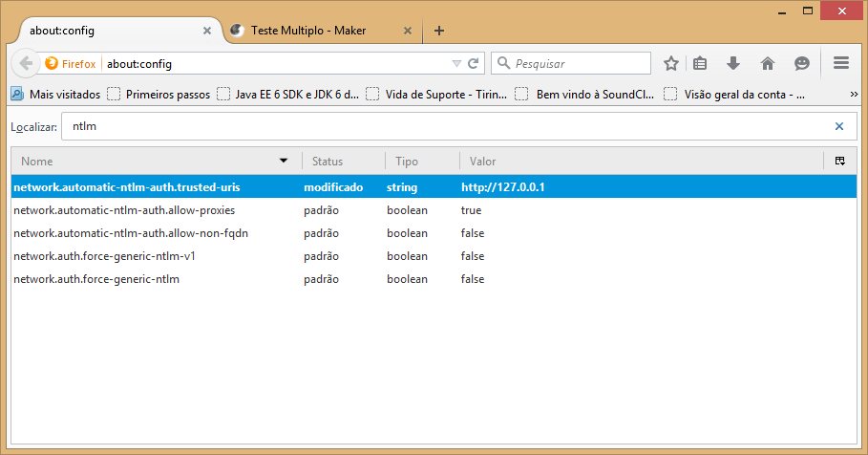Screen dimensions: 868x455
Task: Click the Nome column sort arrow
Action: click(284, 161)
